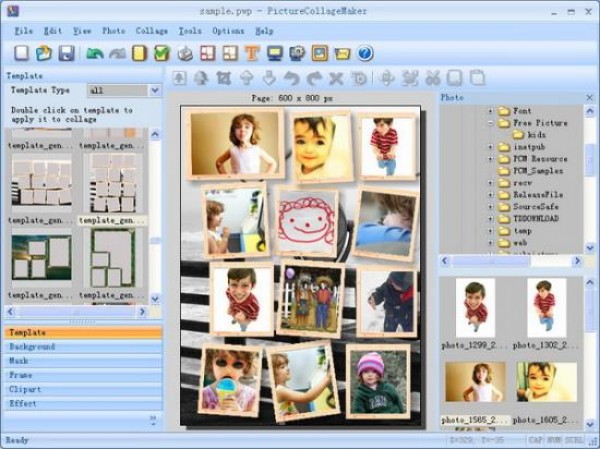Switch to the Mask panel
This screenshot has width=600, height=449.
tap(83, 361)
